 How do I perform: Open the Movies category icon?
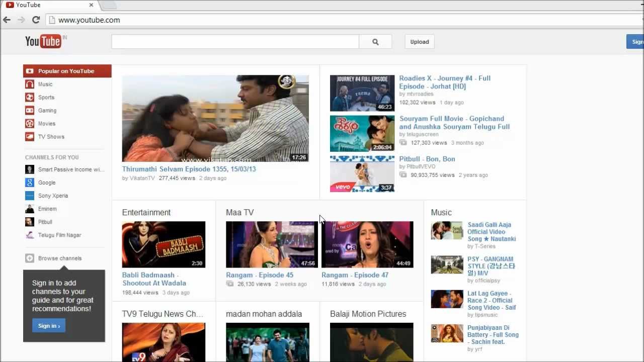pyautogui.click(x=30, y=124)
